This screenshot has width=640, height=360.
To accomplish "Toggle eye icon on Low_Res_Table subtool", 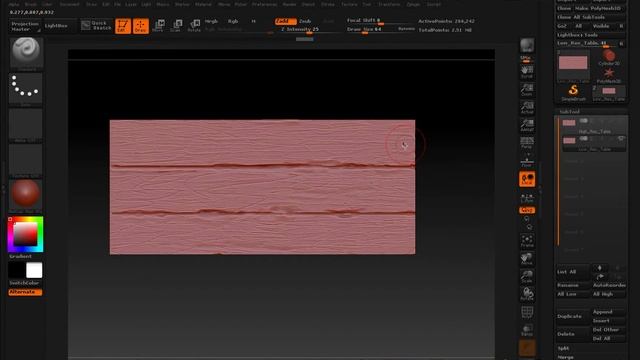I will 621,139.
